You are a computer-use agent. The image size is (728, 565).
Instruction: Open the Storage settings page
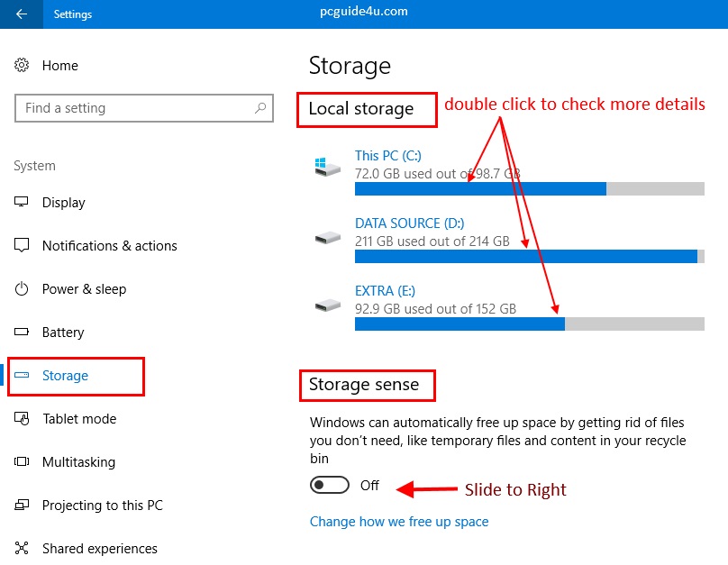pyautogui.click(x=65, y=376)
